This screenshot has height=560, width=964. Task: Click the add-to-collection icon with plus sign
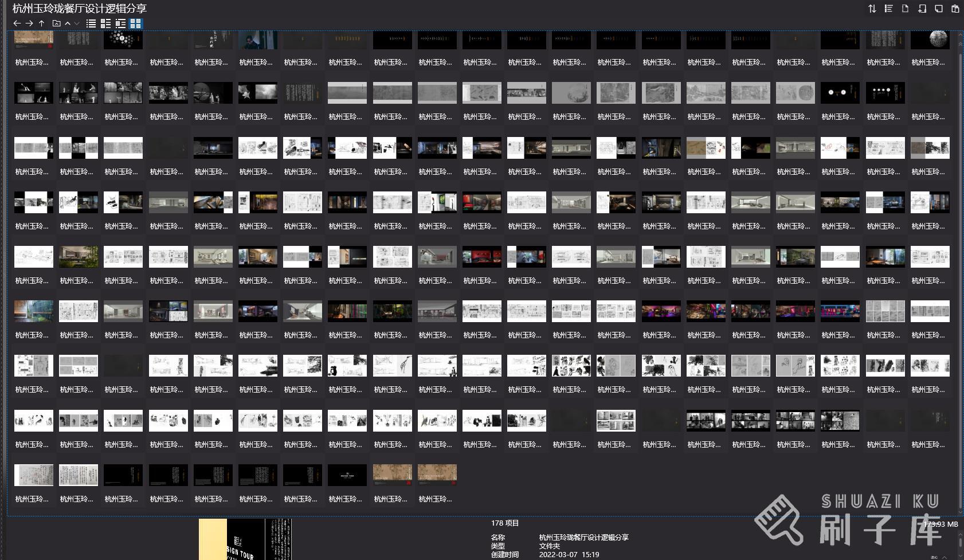pyautogui.click(x=922, y=9)
